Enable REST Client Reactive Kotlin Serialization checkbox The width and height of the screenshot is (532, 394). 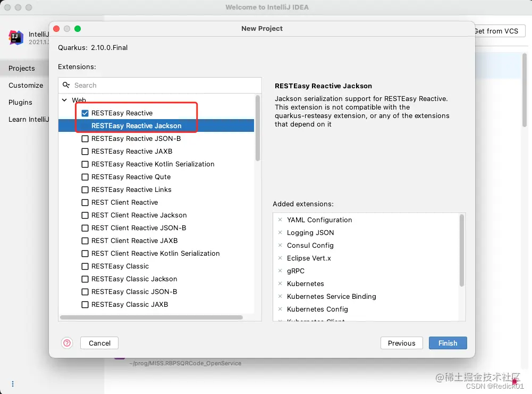85,254
